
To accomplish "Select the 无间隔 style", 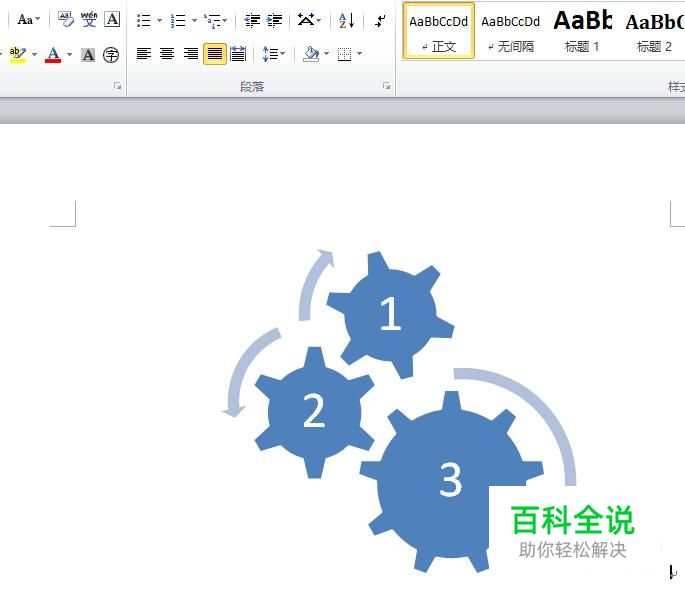I will pos(510,31).
